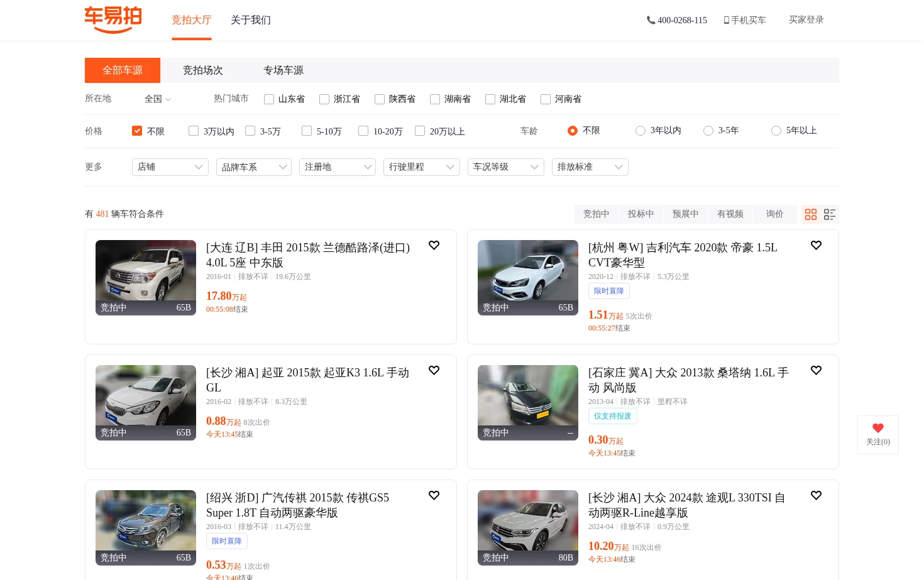Select the 3-5年 car age radio
The height and width of the screenshot is (580, 924).
pos(708,131)
